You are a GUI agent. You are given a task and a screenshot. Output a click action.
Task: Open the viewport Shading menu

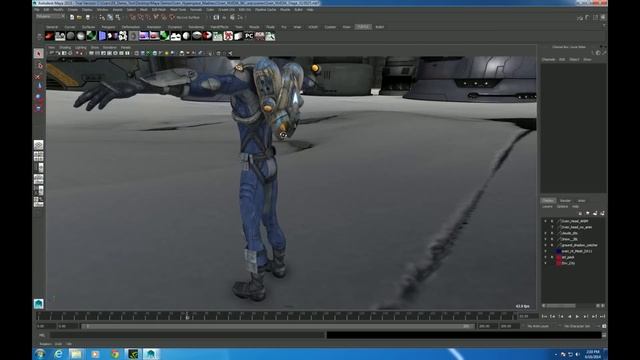click(65, 47)
